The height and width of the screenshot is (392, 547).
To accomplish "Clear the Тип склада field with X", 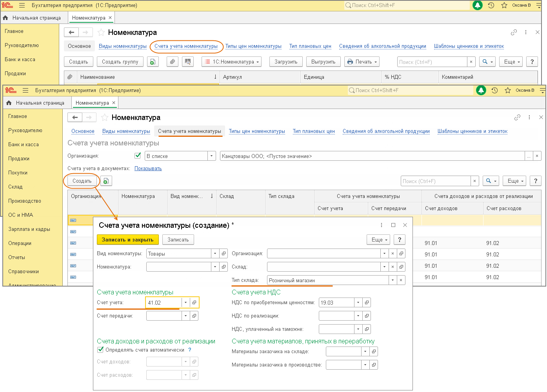I will tap(401, 280).
